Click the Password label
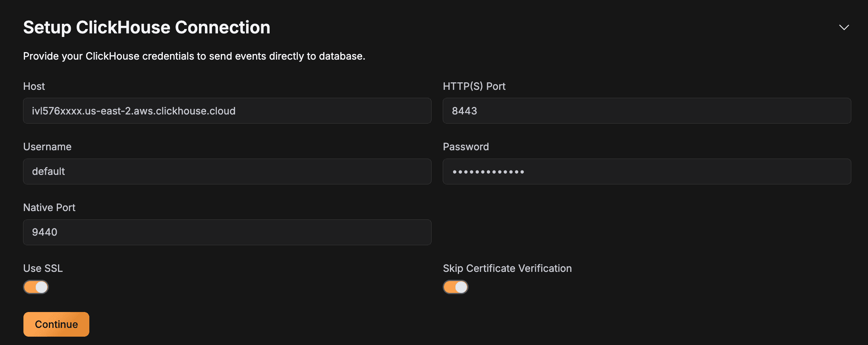 point(466,147)
